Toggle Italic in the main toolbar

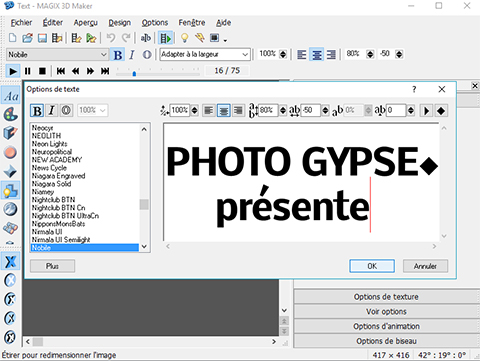(132, 54)
